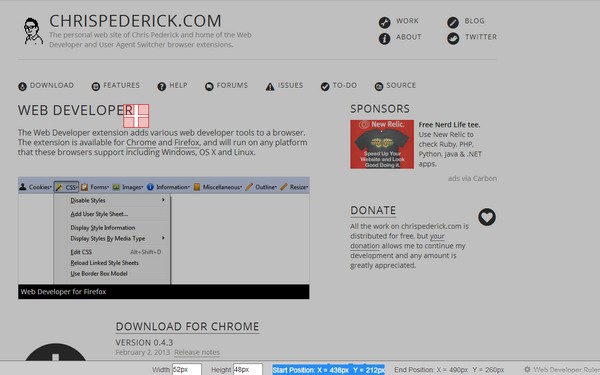The height and width of the screenshot is (375, 600).
Task: Open the Release notes link
Action: pyautogui.click(x=197, y=352)
